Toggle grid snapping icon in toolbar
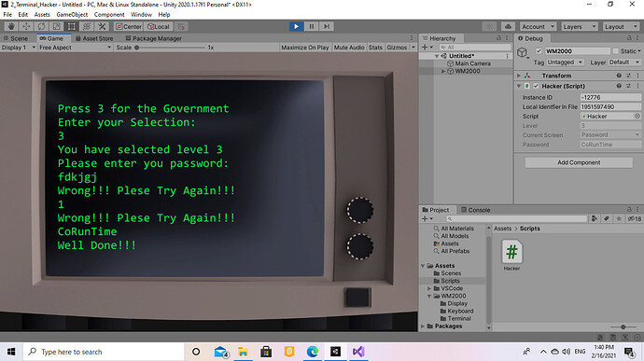The image size is (644, 361). pyautogui.click(x=181, y=27)
